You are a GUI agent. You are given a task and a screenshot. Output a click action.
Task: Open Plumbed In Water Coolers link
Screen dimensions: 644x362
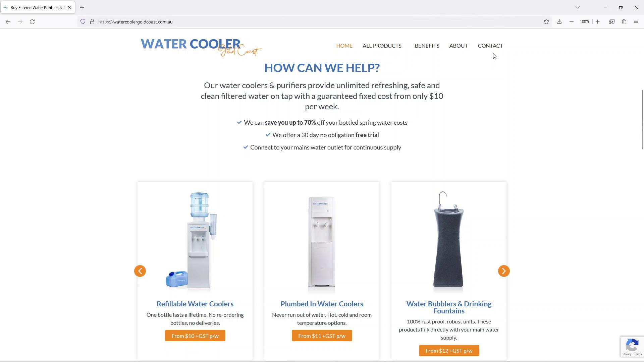tap(322, 304)
